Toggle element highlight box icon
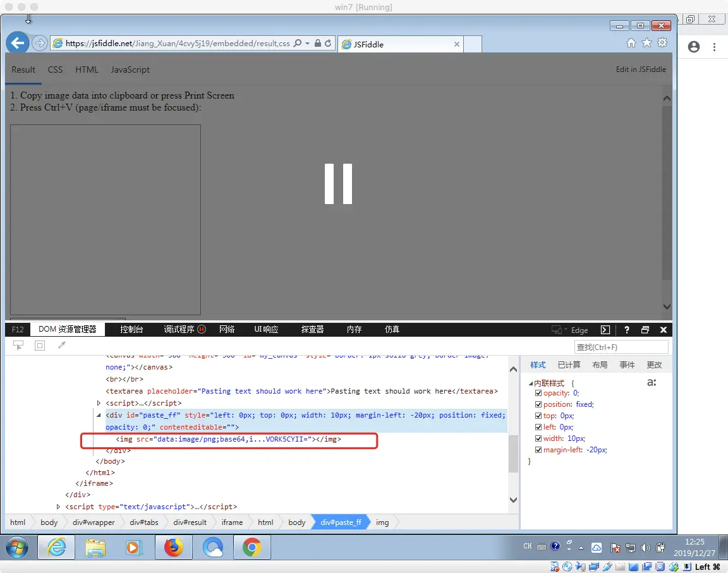This screenshot has width=728, height=573. pyautogui.click(x=40, y=345)
